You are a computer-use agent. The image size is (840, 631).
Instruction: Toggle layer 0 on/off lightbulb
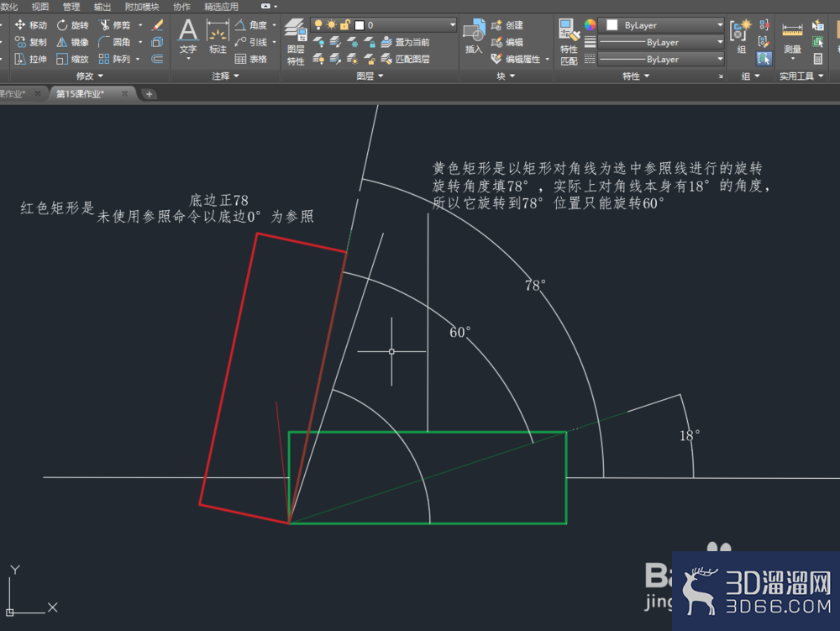pyautogui.click(x=318, y=24)
